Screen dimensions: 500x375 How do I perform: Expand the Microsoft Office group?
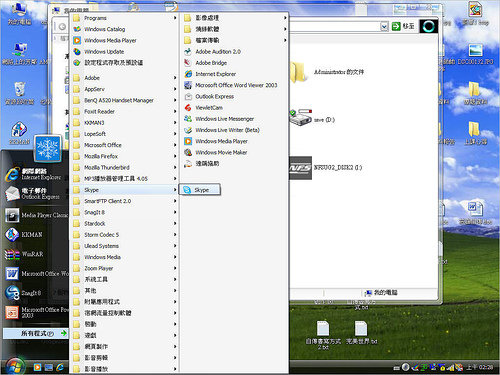click(x=124, y=145)
